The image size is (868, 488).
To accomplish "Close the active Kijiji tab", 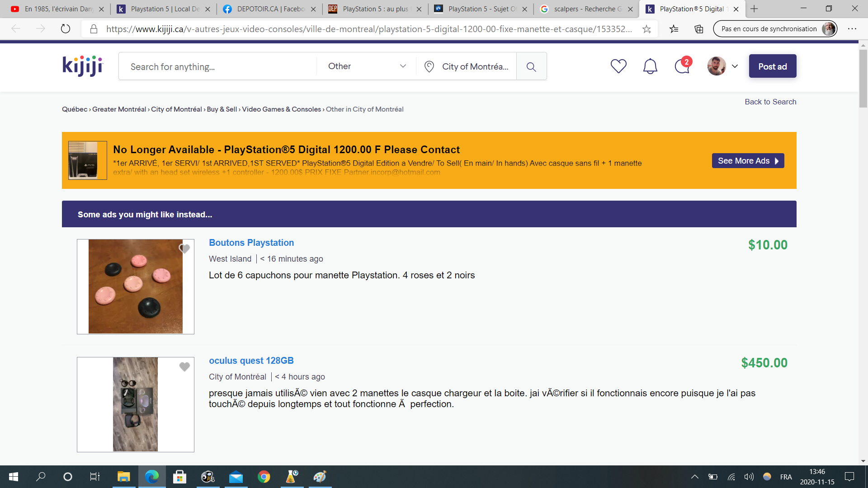I will (736, 9).
